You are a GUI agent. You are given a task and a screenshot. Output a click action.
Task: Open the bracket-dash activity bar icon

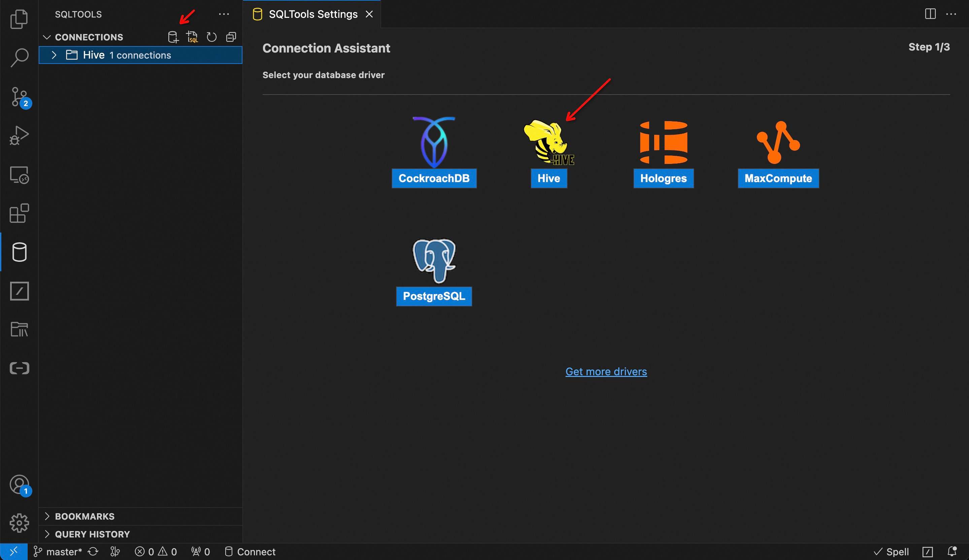pyautogui.click(x=19, y=368)
